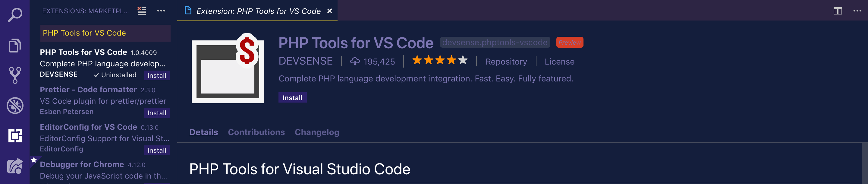
Task: Open the Live Share icon in activity bar
Action: (15, 166)
